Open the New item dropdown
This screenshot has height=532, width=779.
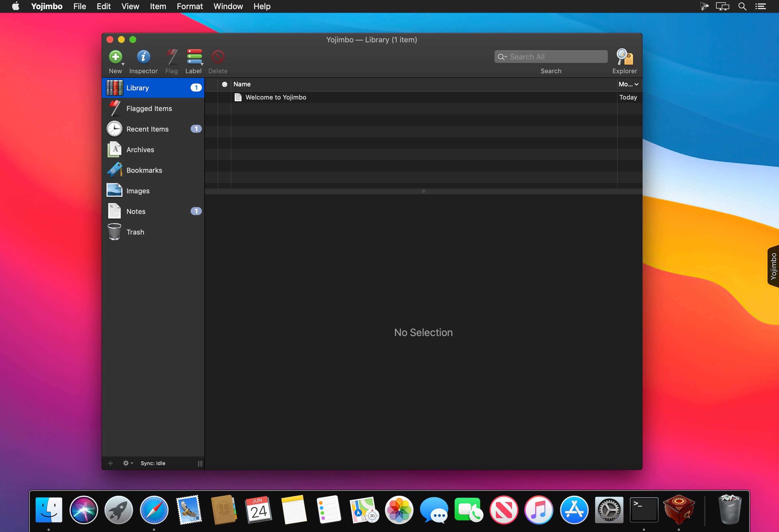point(123,64)
